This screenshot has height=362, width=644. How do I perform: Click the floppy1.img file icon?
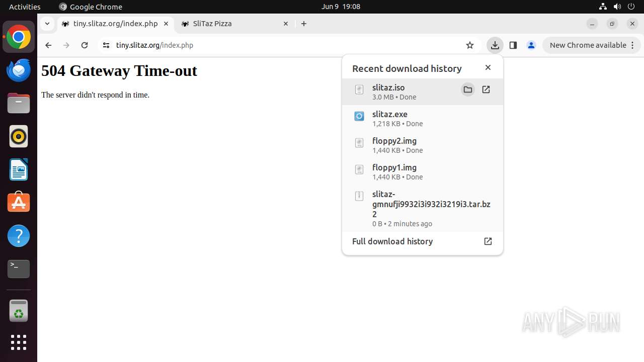coord(359,169)
